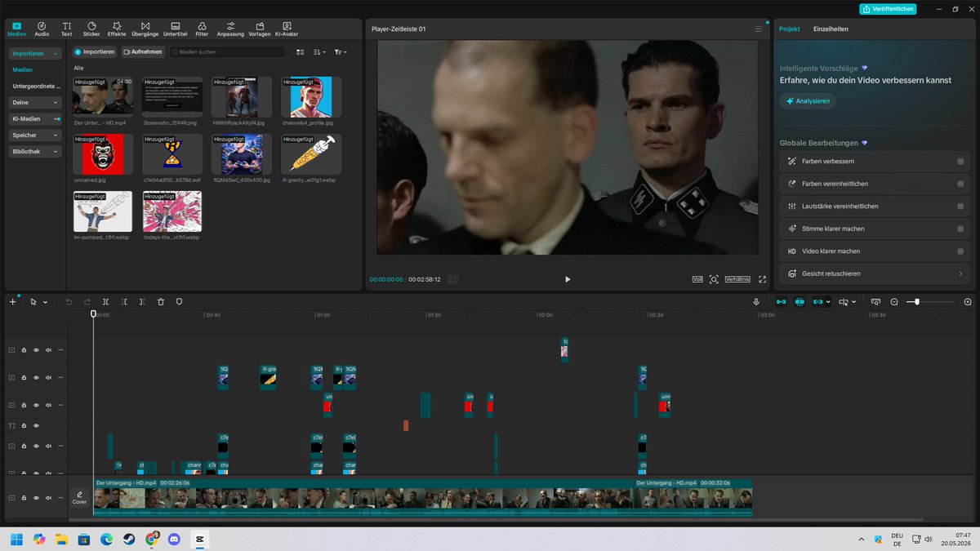
Task: Click the Medien suchen search field
Action: click(x=228, y=51)
